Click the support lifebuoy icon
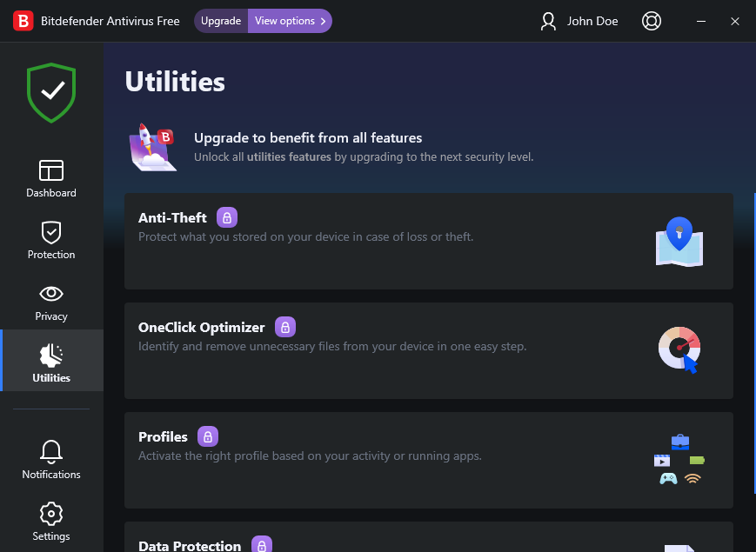The image size is (756, 552). tap(652, 21)
